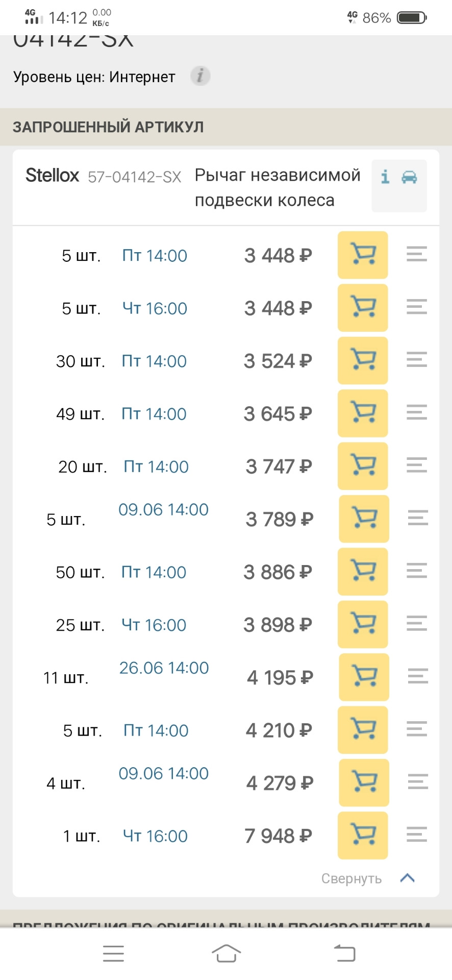Open vehicle applicability car icon
The image size is (452, 980).
(409, 177)
